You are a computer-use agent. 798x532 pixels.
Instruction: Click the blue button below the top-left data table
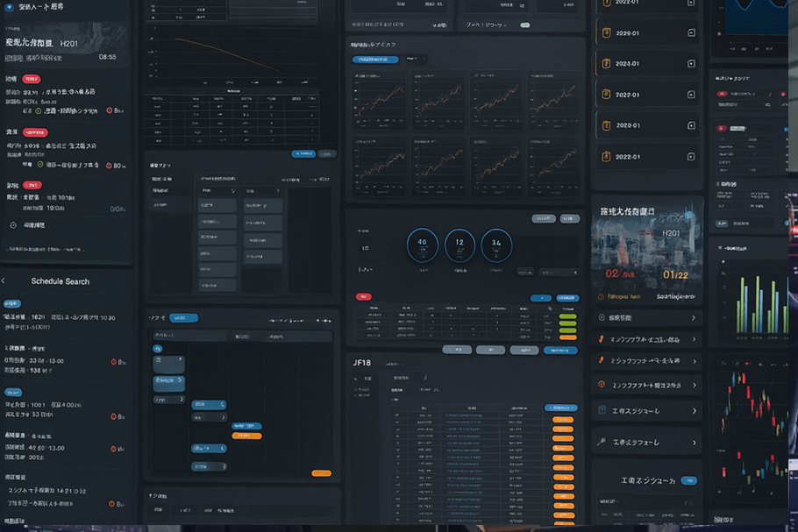[x=303, y=153]
